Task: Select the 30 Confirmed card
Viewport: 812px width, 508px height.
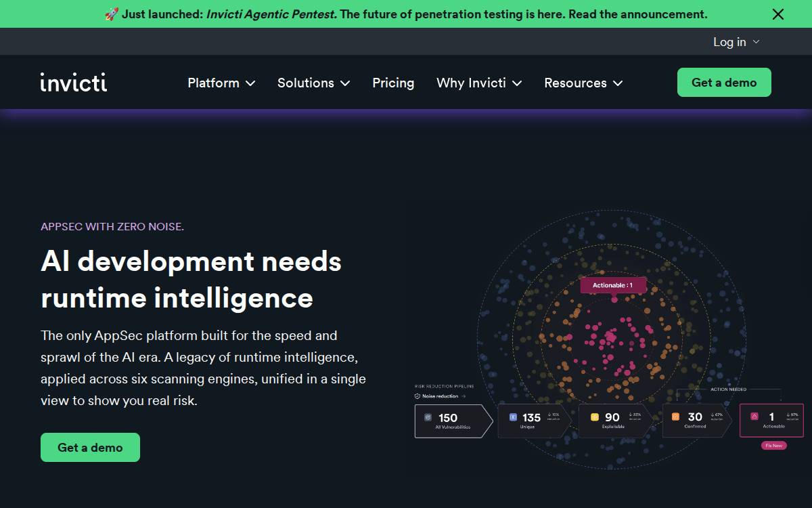Action: [697, 421]
